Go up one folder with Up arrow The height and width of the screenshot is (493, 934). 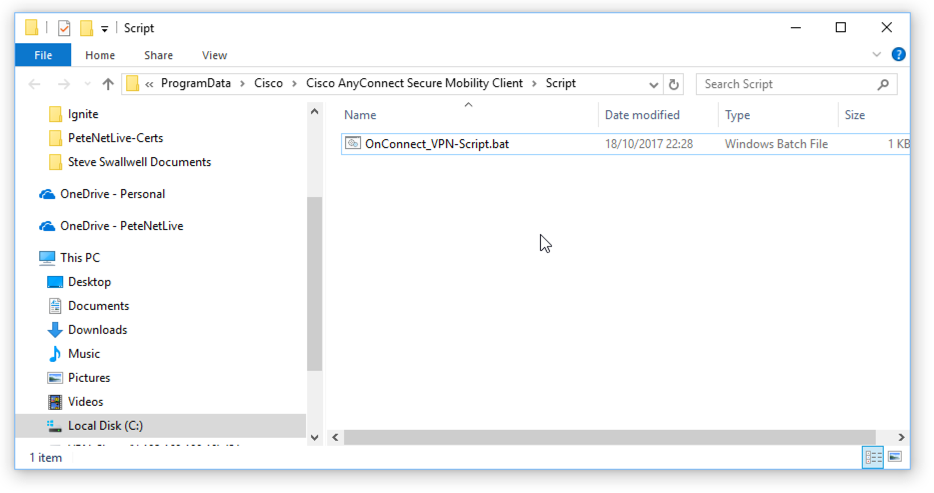[x=108, y=85]
